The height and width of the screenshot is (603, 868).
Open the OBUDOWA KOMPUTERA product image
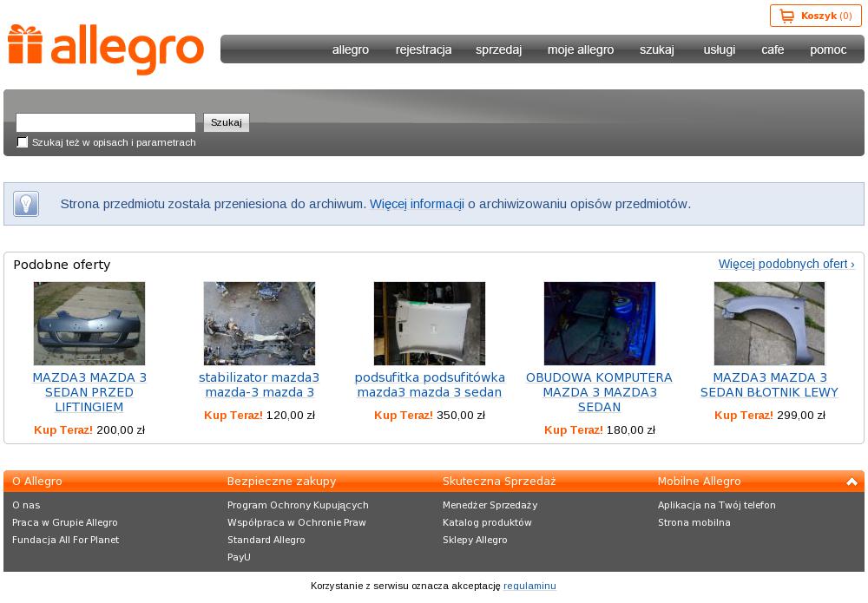click(600, 324)
